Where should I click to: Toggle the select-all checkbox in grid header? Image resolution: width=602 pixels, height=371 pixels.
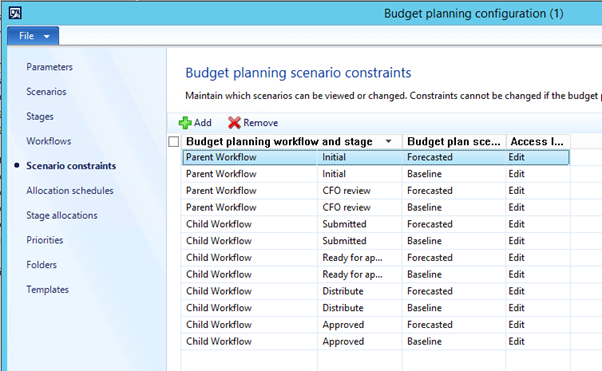[174, 142]
